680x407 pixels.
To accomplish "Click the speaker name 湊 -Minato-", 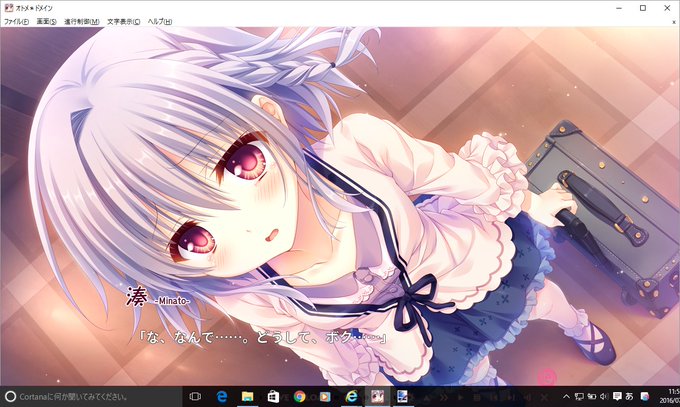I will tap(158, 298).
